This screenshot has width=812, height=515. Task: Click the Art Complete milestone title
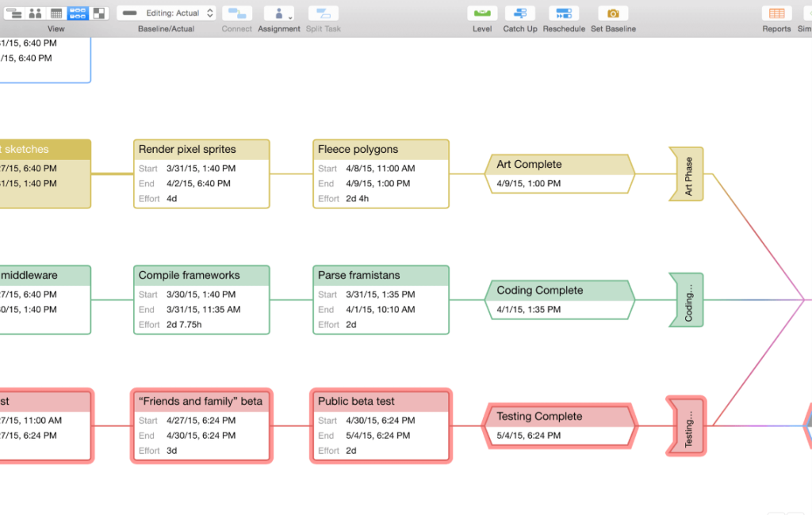coord(529,164)
